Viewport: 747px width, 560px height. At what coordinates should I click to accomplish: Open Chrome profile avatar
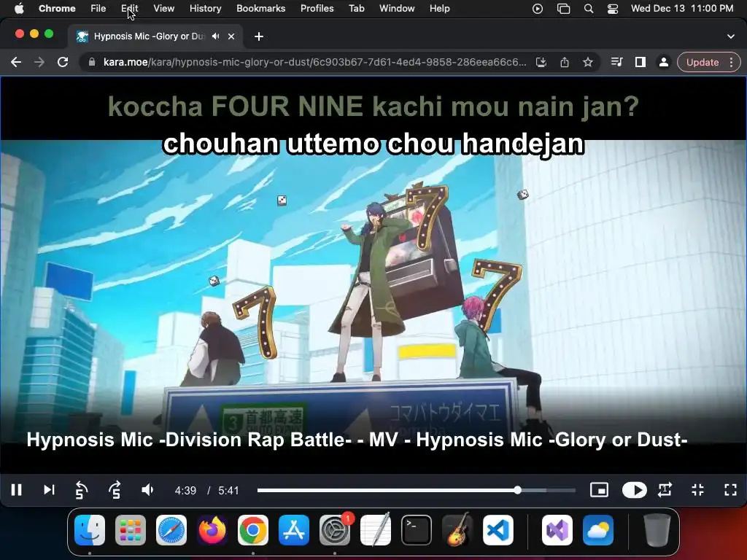pos(663,63)
